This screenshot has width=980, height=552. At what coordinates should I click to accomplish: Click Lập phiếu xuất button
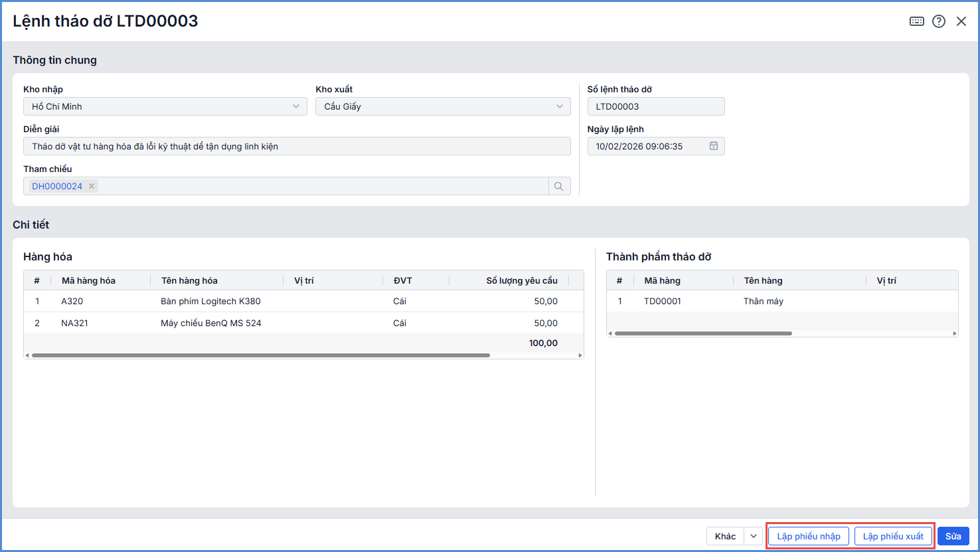click(893, 537)
